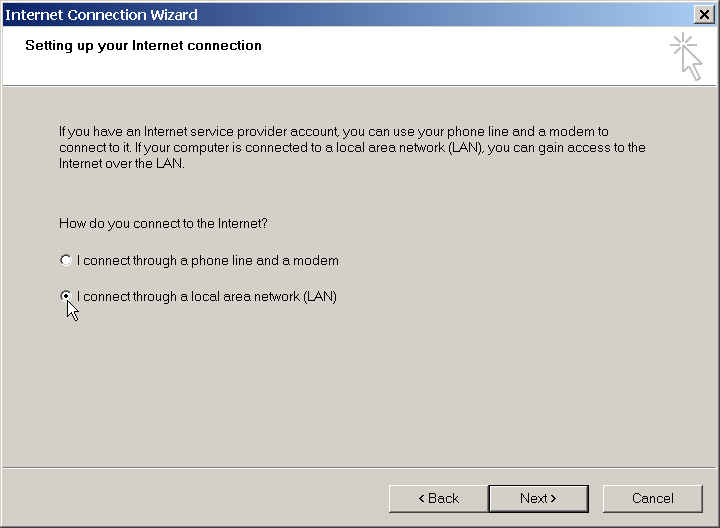
Task: Click the Internet Connection Wizard title bar text
Action: point(101,15)
